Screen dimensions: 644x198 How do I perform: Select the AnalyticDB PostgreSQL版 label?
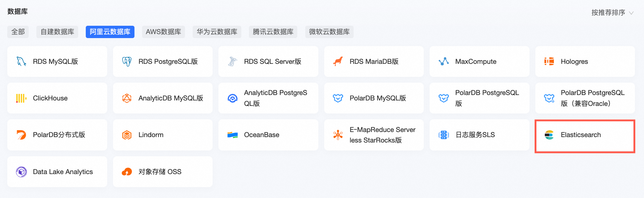click(x=275, y=98)
